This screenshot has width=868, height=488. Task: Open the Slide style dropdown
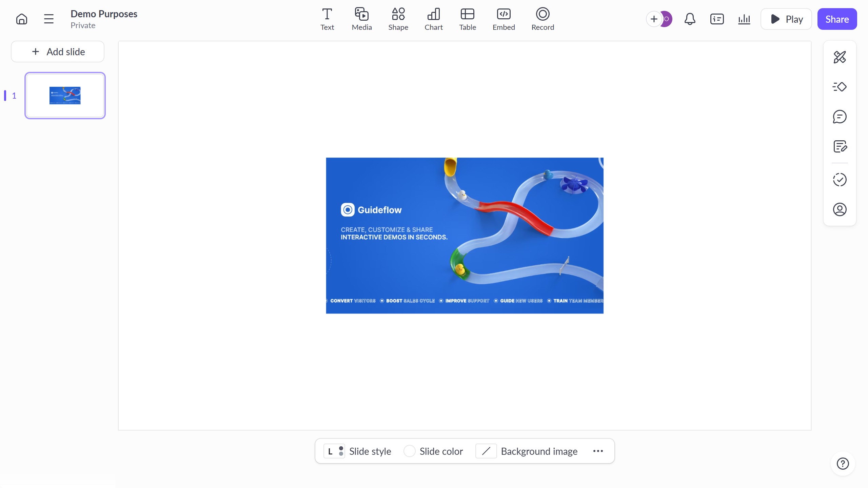[x=357, y=451]
